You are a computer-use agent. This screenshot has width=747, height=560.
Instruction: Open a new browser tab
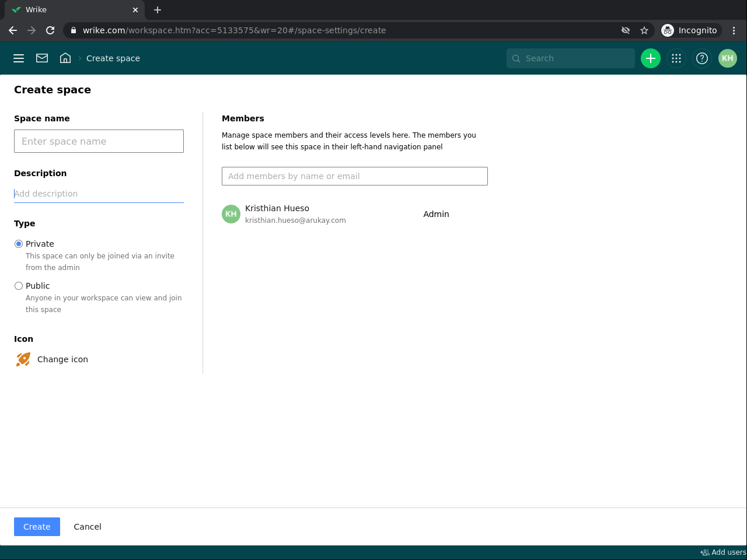click(x=158, y=10)
